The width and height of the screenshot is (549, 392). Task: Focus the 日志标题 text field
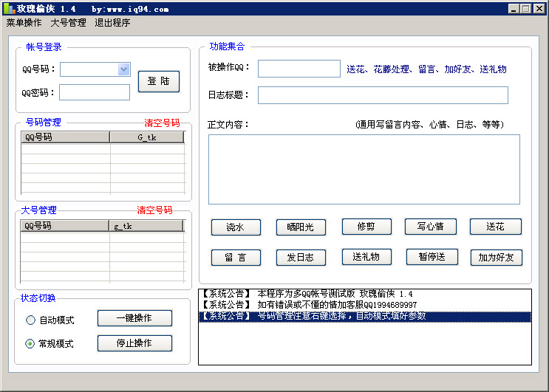[x=383, y=95]
